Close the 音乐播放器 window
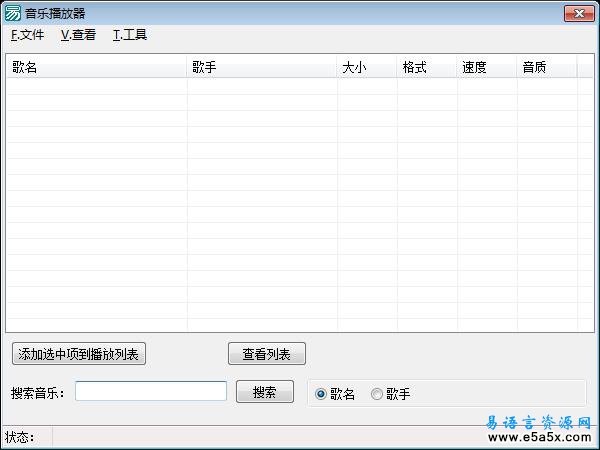 click(579, 14)
